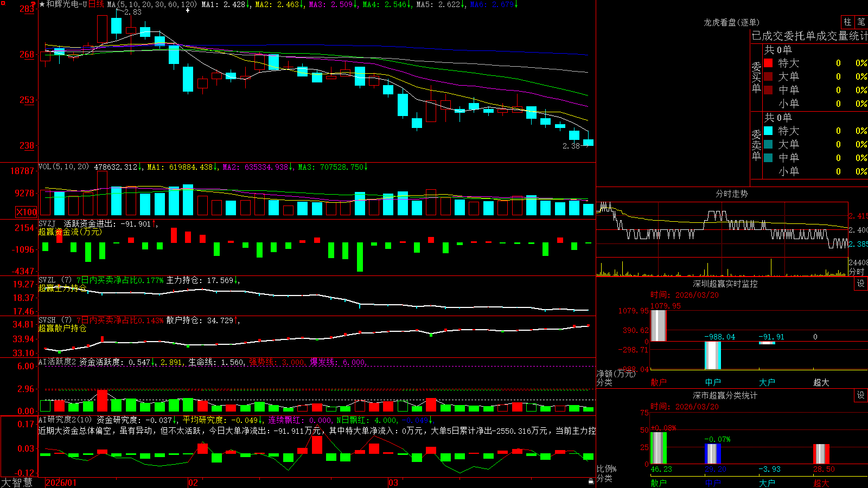Click 超大 label in the 分类统计 chart

tap(821, 483)
